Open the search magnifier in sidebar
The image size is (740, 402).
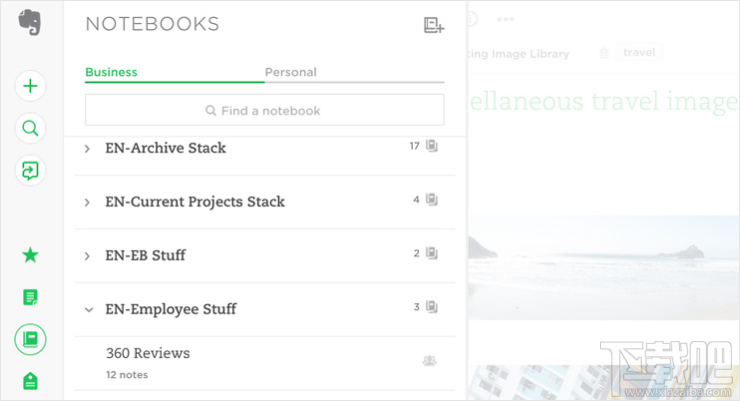[31, 128]
